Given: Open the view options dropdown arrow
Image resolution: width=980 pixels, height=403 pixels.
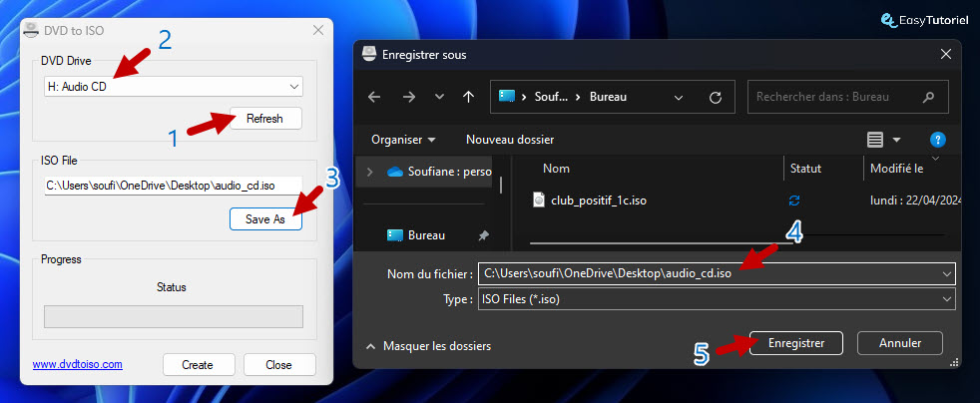Looking at the screenshot, I should 896,140.
